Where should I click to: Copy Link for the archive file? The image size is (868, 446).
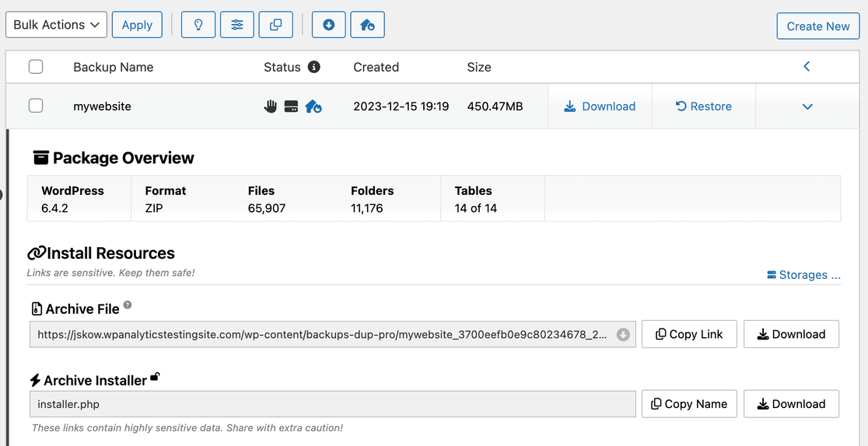pyautogui.click(x=689, y=334)
